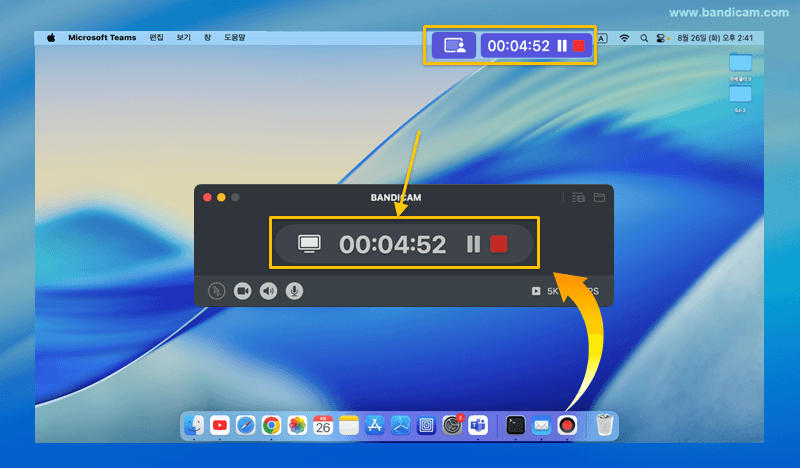Open Bandicam output folder icon
The width and height of the screenshot is (800, 468).
point(600,198)
